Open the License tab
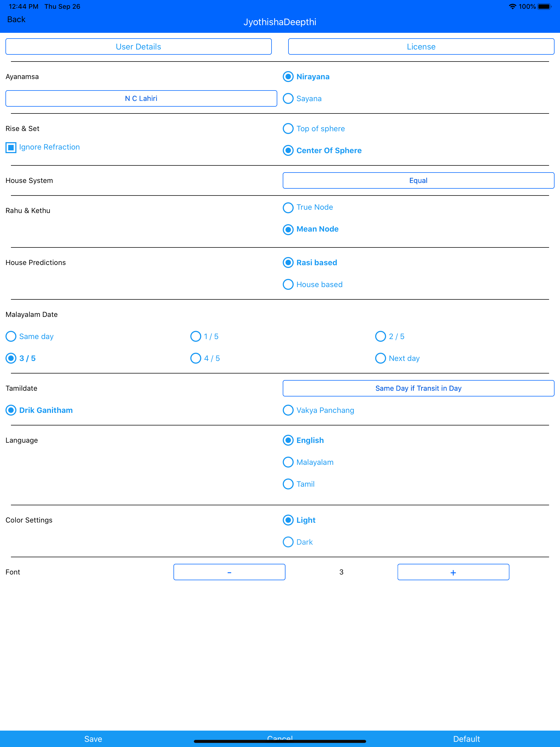The image size is (560, 747). [x=421, y=46]
